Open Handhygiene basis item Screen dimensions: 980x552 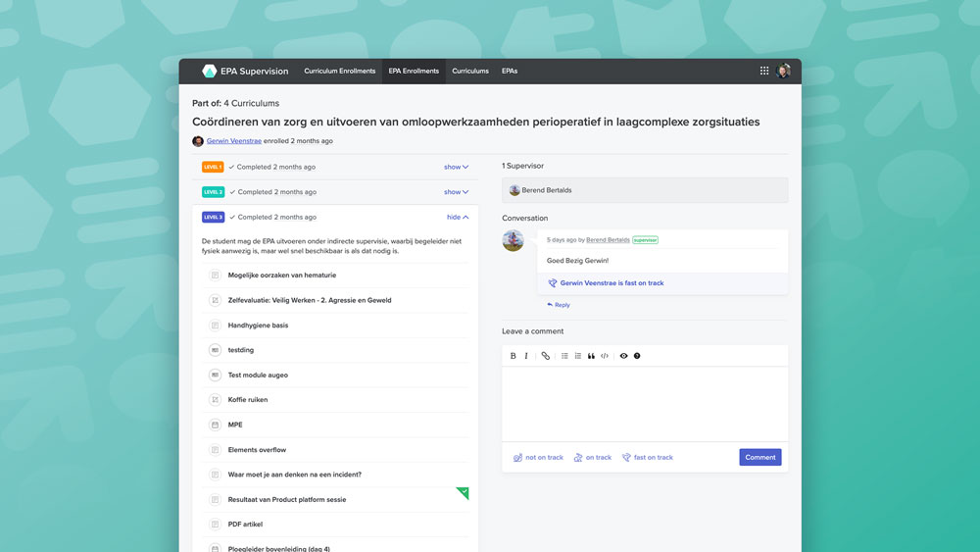pyautogui.click(x=258, y=326)
